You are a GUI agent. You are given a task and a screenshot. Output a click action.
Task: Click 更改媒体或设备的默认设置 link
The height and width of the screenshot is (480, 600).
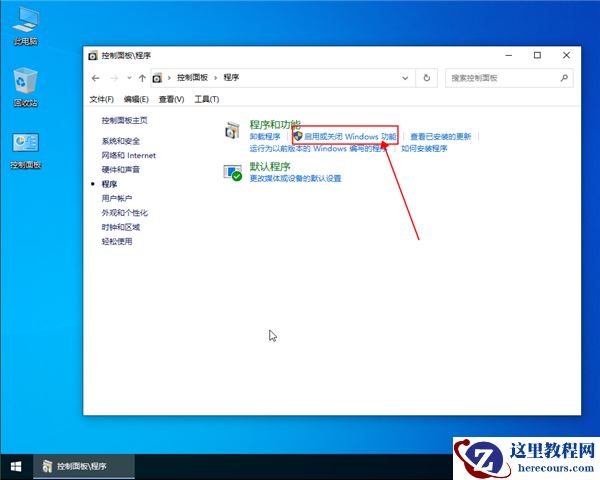pyautogui.click(x=295, y=178)
